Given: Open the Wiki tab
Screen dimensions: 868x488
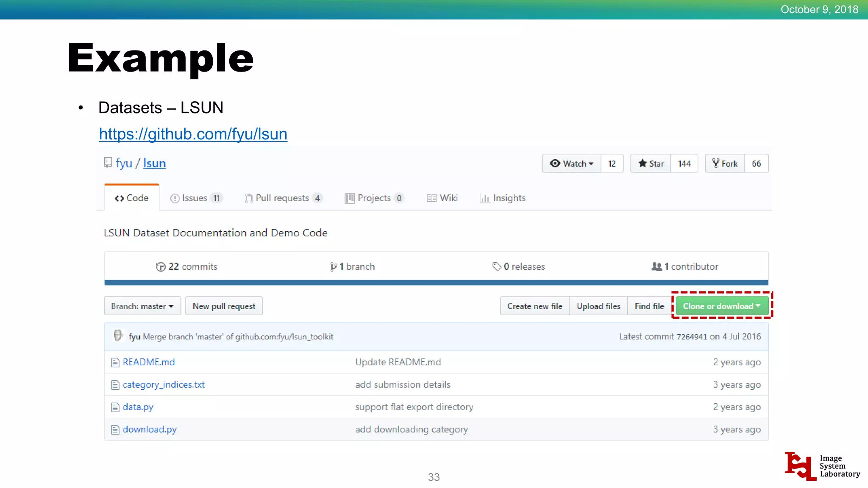Looking at the screenshot, I should tap(442, 198).
